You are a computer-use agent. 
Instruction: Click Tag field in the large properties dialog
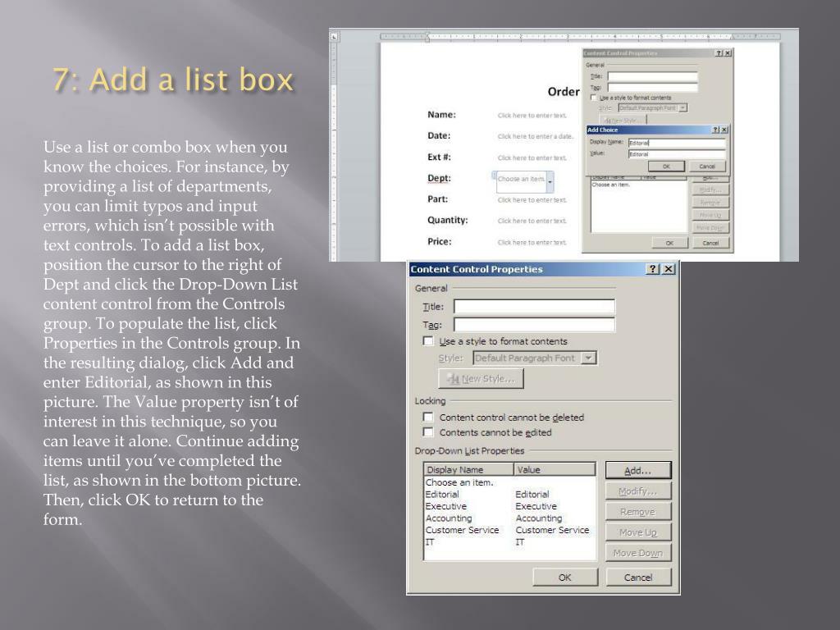534,325
